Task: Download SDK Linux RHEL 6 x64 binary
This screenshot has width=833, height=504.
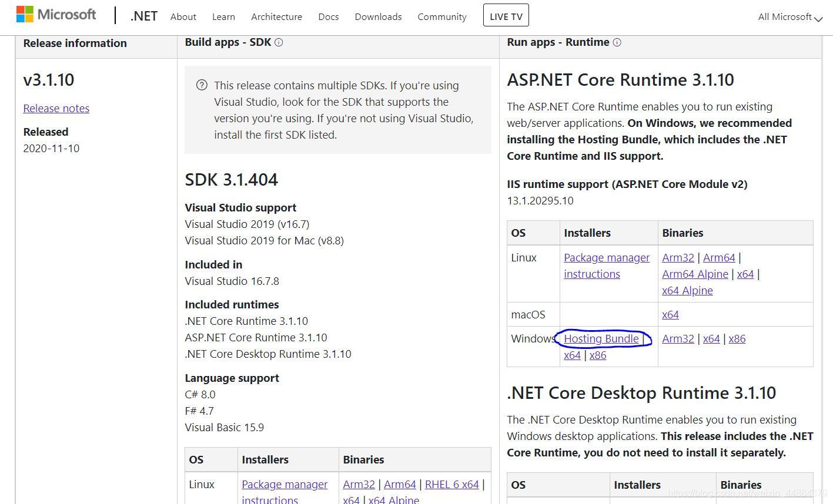Action: [x=451, y=484]
